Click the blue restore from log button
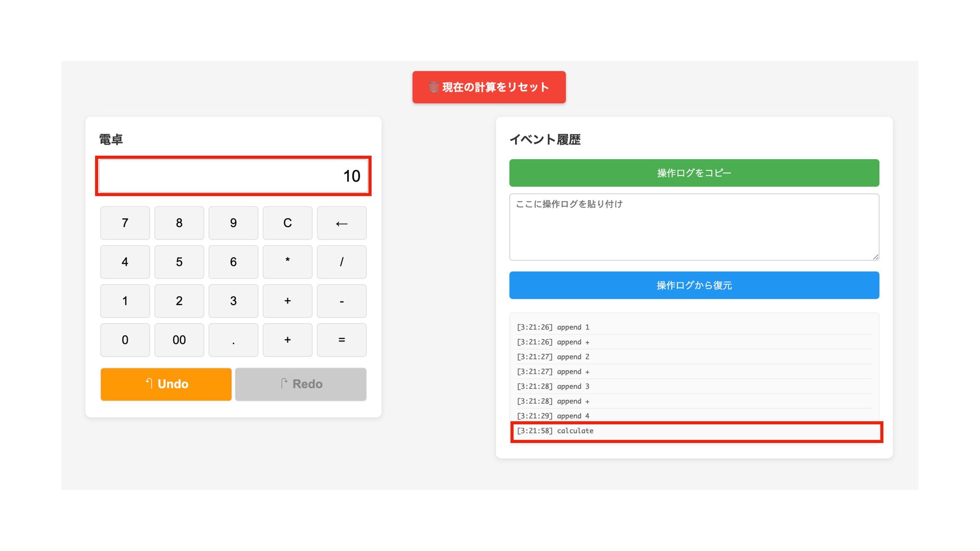 694,285
